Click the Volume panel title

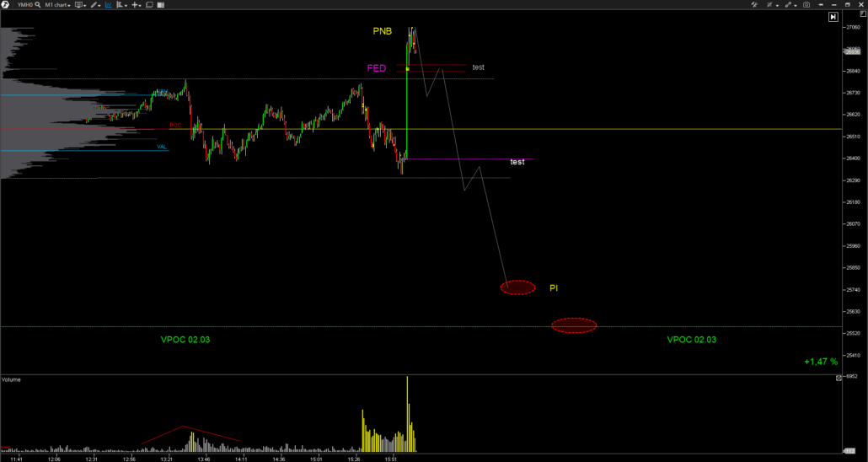click(x=11, y=380)
